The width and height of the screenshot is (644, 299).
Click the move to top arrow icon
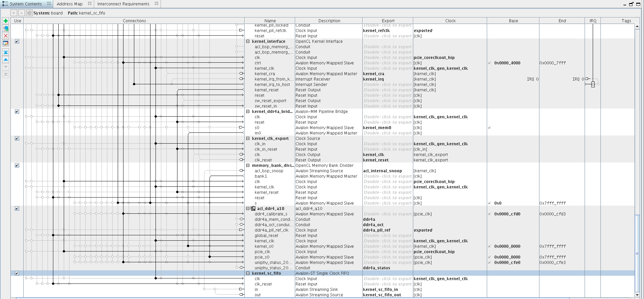5,52
